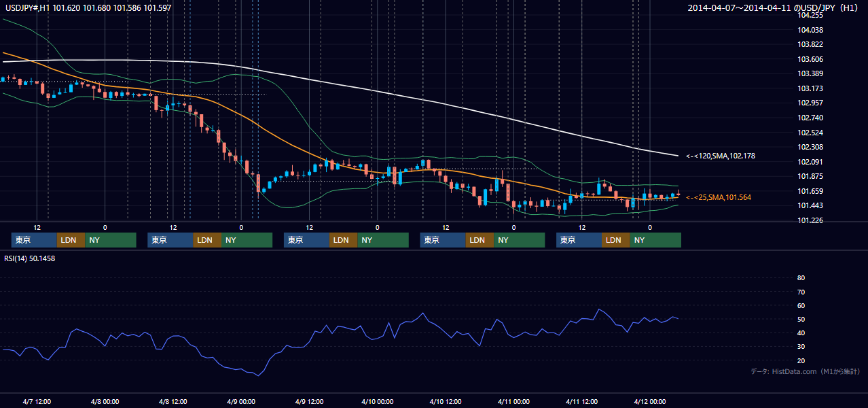Viewport: 868px width, 408px height.
Task: Pick the 102.740 price axis value
Action: [810, 118]
